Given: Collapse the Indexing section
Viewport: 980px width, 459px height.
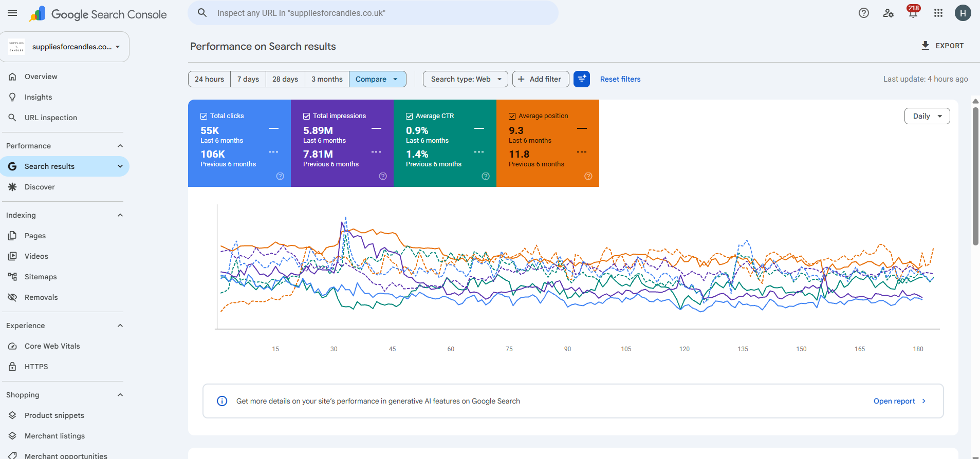Looking at the screenshot, I should 120,215.
